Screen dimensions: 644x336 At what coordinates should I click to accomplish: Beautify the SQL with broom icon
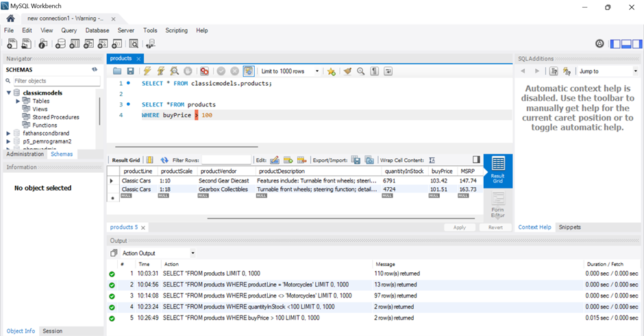click(x=347, y=71)
